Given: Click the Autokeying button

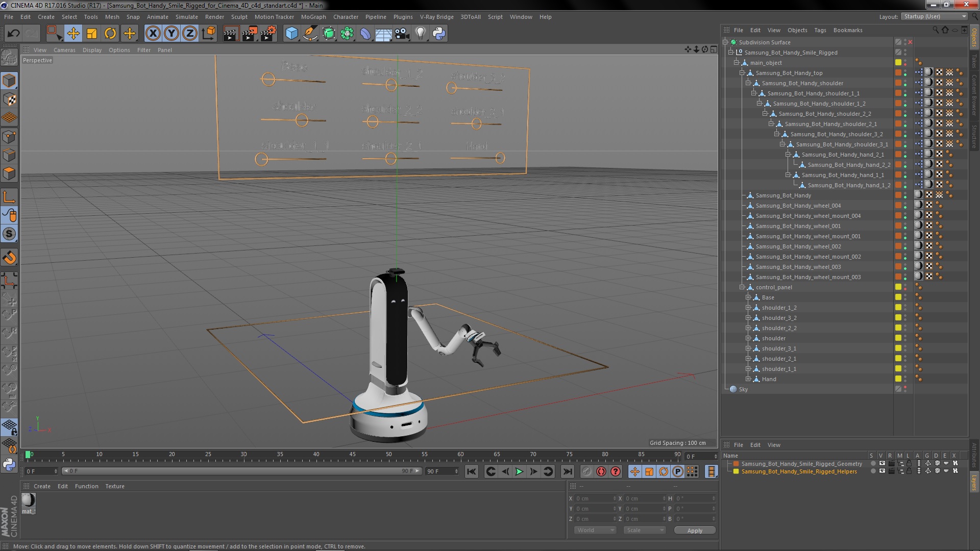Looking at the screenshot, I should coord(601,471).
